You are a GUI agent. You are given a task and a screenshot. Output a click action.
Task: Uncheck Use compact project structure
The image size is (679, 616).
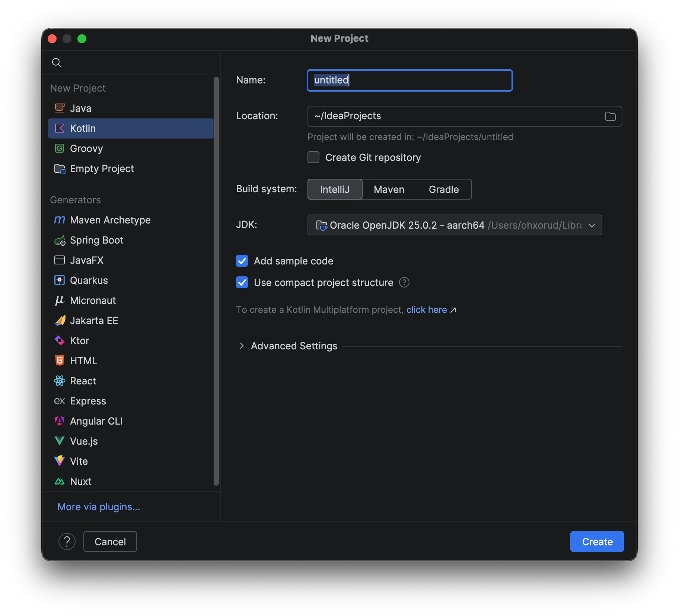pos(242,282)
